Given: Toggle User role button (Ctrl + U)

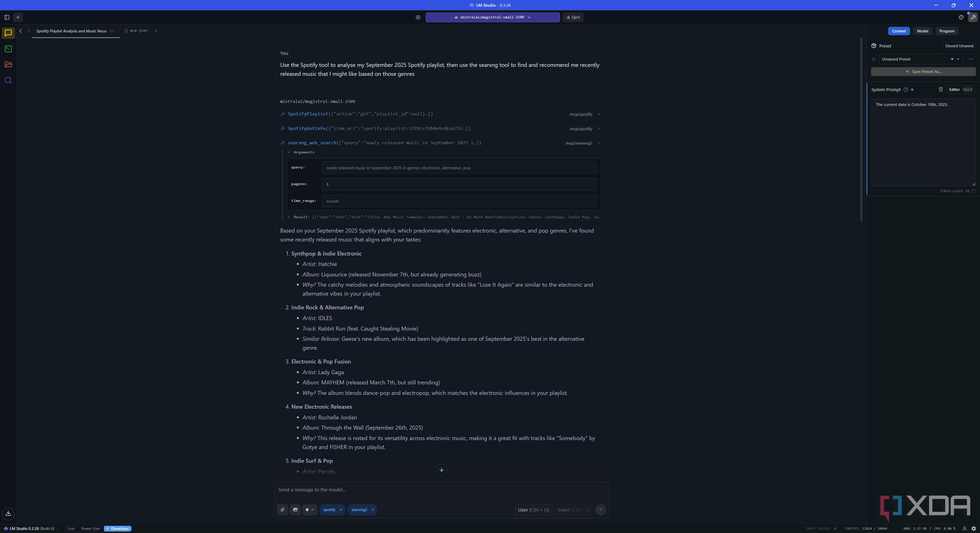Looking at the screenshot, I should coord(533,510).
